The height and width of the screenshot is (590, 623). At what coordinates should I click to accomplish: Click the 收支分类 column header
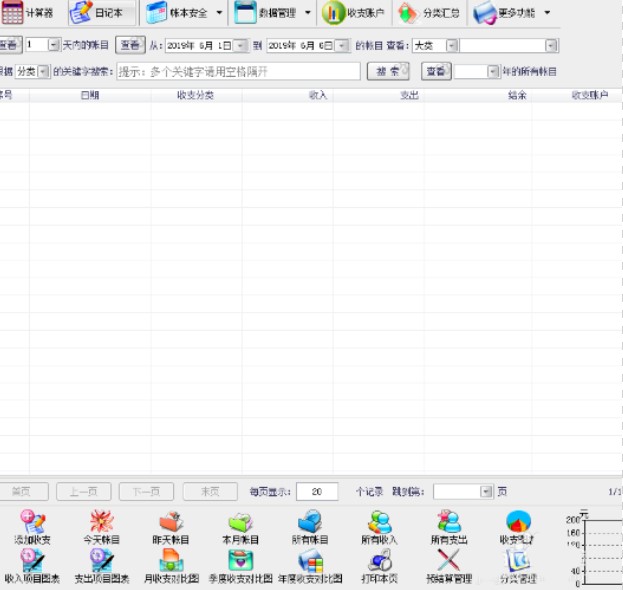[196, 96]
